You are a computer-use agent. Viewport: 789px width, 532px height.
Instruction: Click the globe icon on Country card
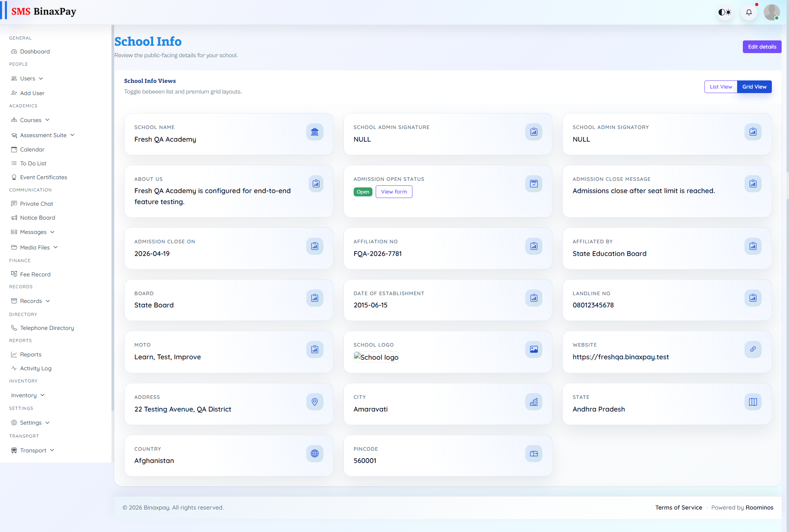(x=314, y=453)
